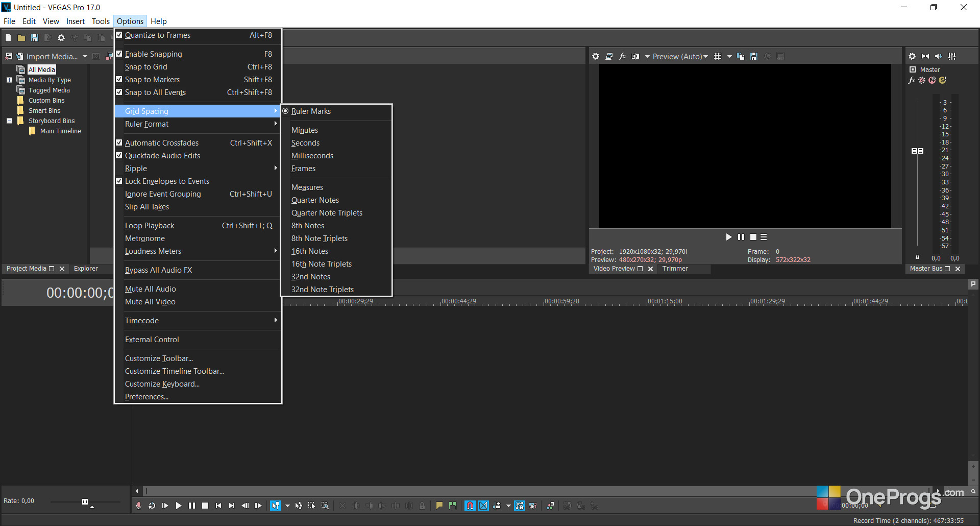Toggle Split Screen View in preview
Viewport: 980px width, 526px height.
pyautogui.click(x=635, y=56)
